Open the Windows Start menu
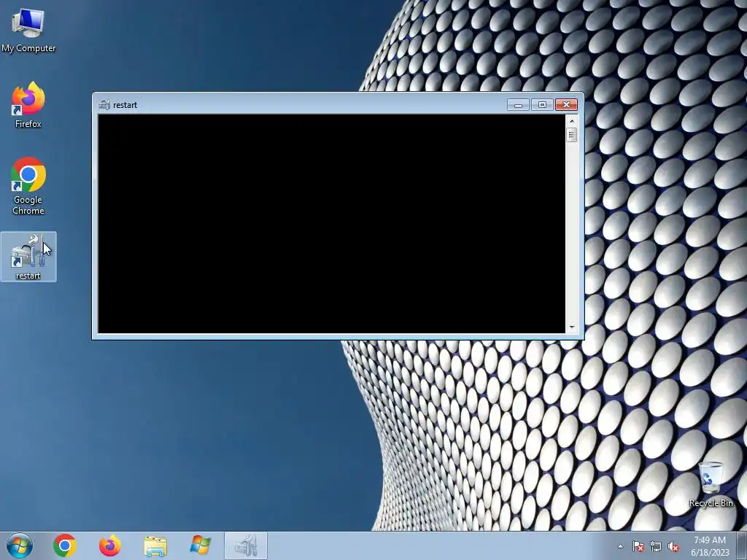 click(20, 545)
